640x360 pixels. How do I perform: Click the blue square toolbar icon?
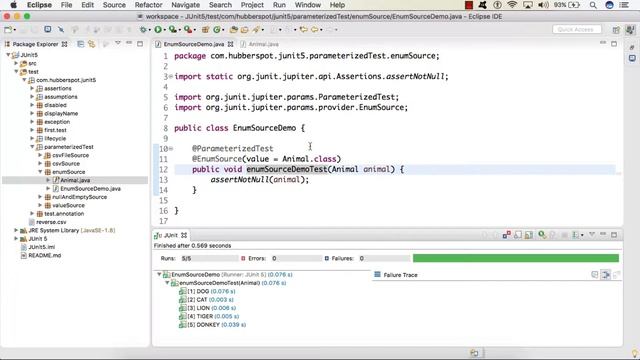48,29
